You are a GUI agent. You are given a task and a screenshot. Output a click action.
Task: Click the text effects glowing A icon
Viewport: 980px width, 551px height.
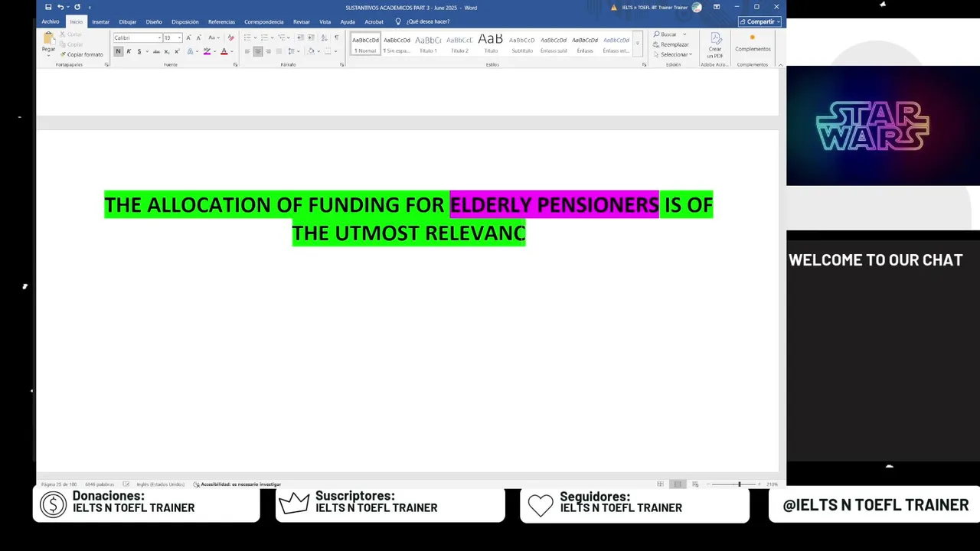[x=190, y=51]
